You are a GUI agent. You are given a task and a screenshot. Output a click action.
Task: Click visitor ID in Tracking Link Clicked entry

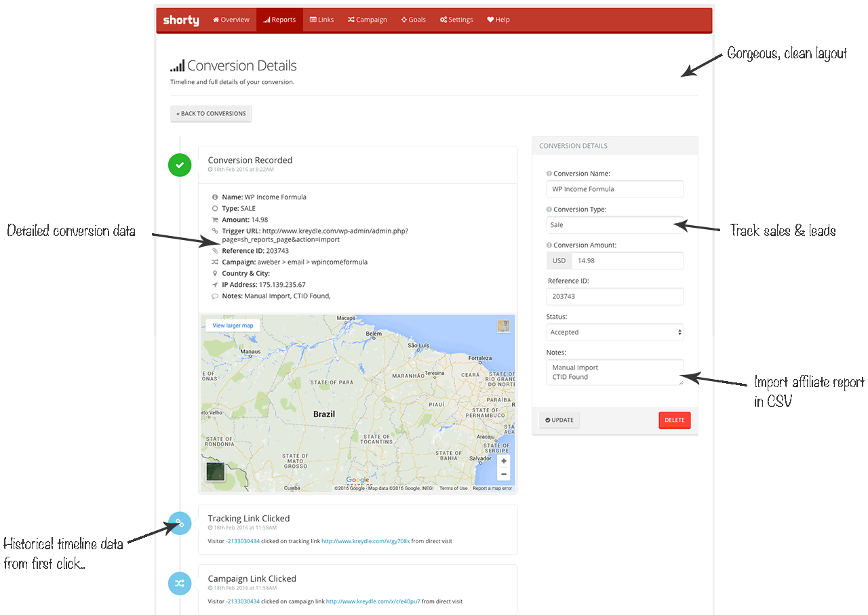243,541
